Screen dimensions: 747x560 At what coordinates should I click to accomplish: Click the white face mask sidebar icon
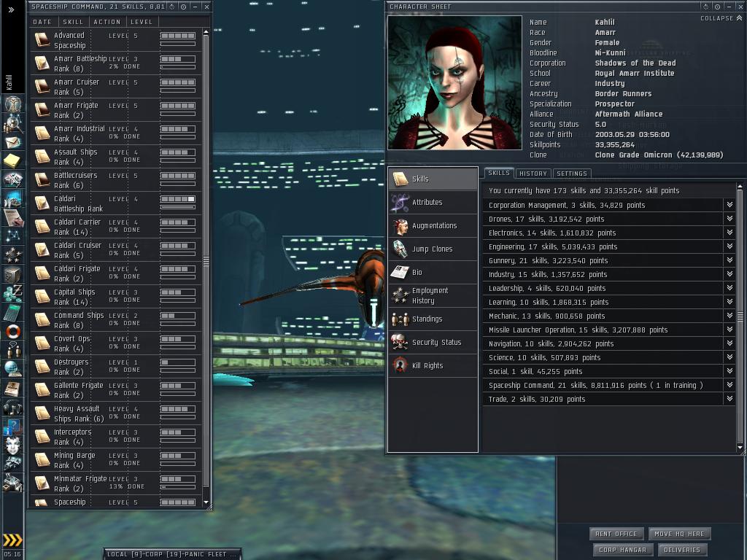coord(13,445)
